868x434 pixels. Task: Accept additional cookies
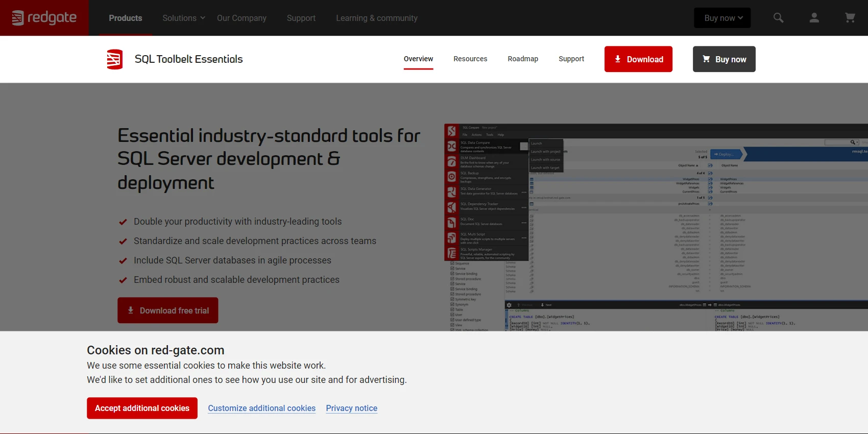point(142,408)
